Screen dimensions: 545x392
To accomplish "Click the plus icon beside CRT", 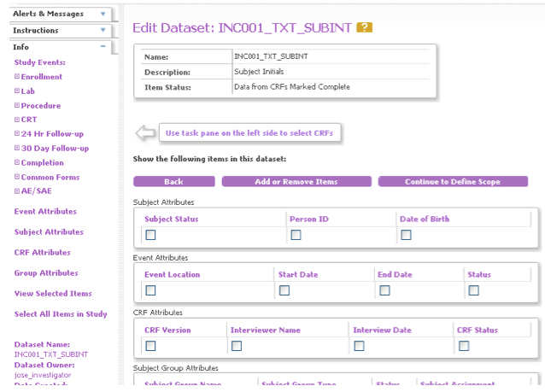I will [17, 120].
